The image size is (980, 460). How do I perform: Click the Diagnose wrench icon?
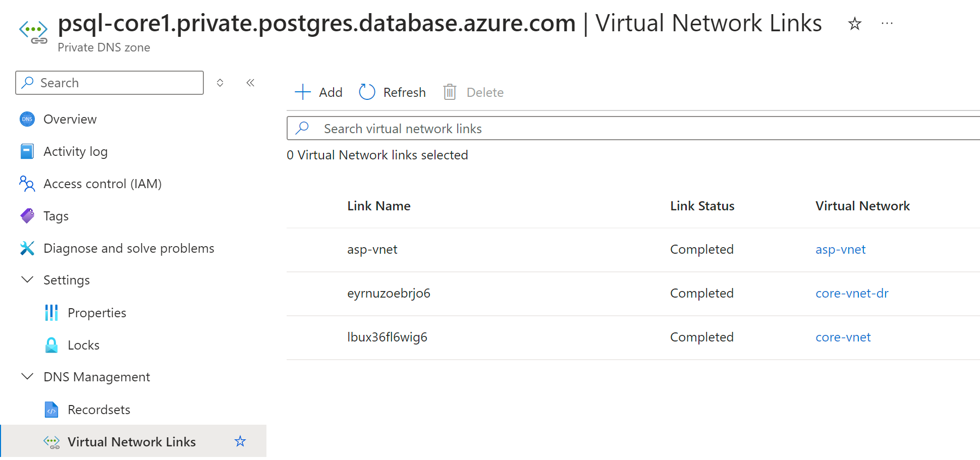(x=27, y=248)
